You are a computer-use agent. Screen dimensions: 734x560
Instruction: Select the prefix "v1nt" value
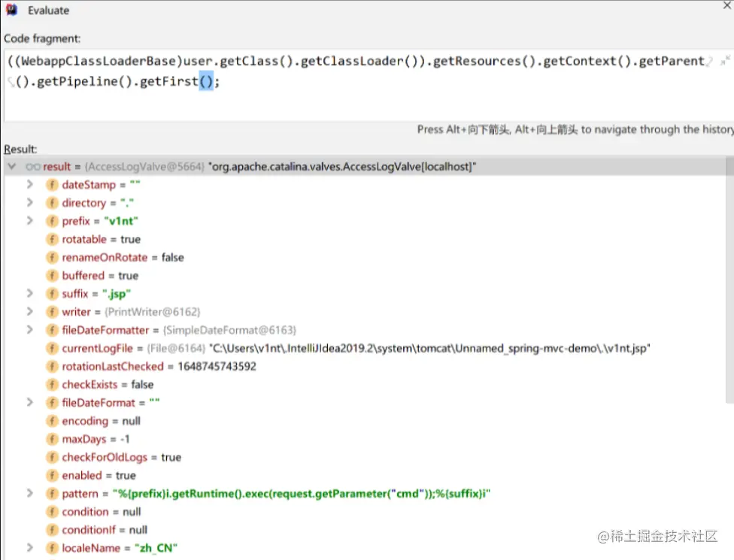pyautogui.click(x=121, y=221)
